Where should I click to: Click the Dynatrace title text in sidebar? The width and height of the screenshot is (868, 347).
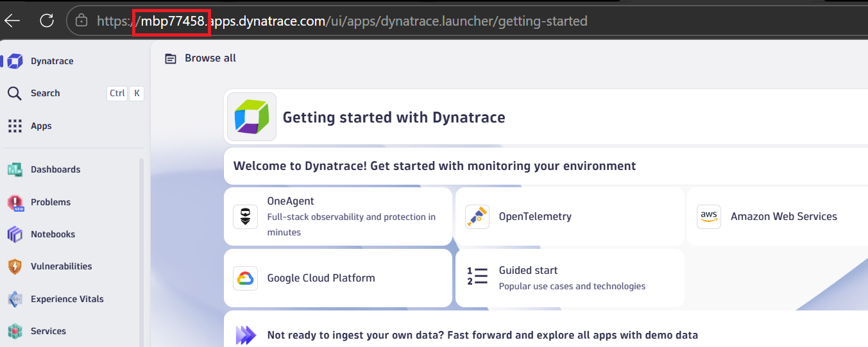(52, 61)
